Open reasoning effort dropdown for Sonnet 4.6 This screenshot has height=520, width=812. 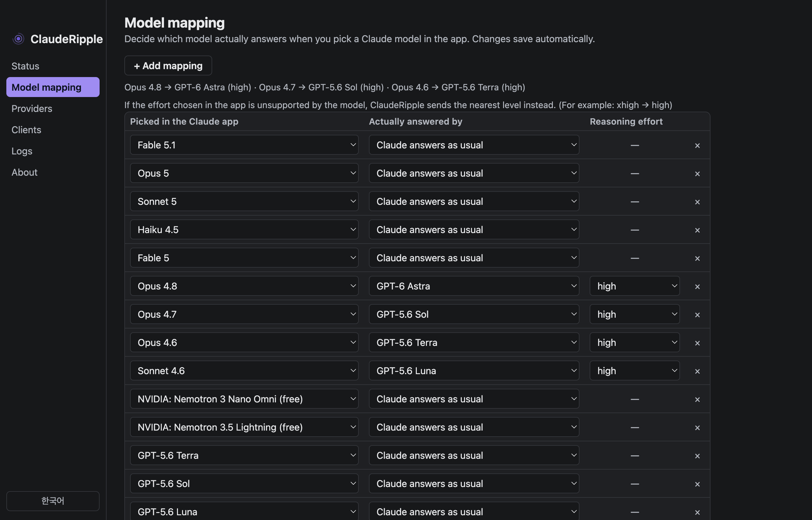[x=635, y=370]
